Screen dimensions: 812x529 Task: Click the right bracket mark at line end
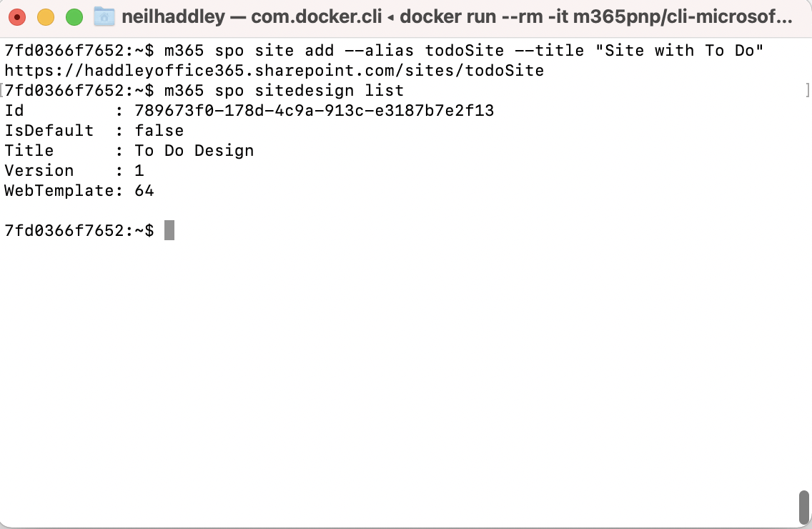click(x=808, y=91)
